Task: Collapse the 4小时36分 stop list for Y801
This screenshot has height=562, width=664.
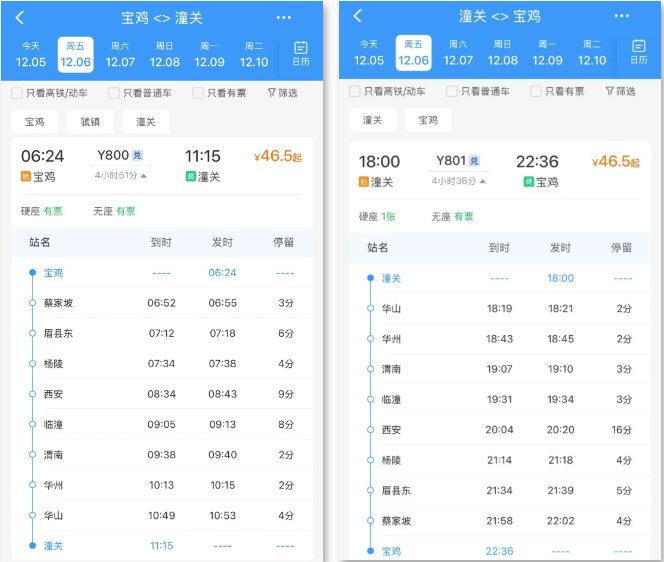Action: point(459,181)
